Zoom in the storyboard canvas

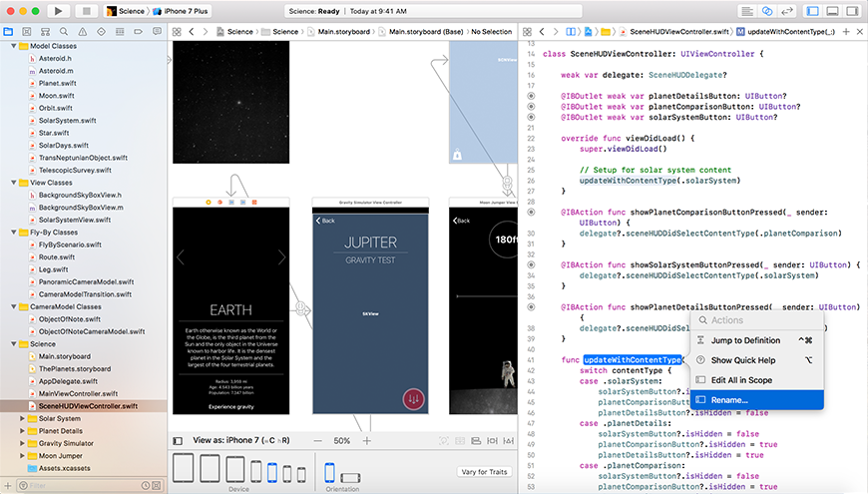point(366,440)
